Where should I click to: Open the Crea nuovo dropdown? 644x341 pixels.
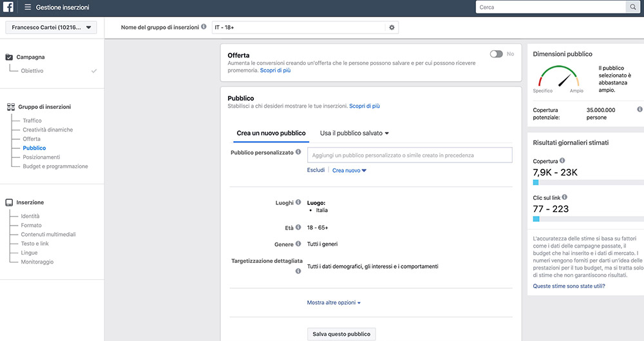(x=349, y=170)
